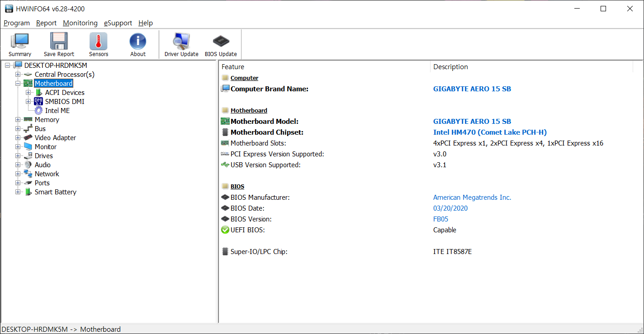Viewport: 644px width, 334px height.
Task: Launch Driver Update toolbar icon
Action: pyautogui.click(x=181, y=41)
